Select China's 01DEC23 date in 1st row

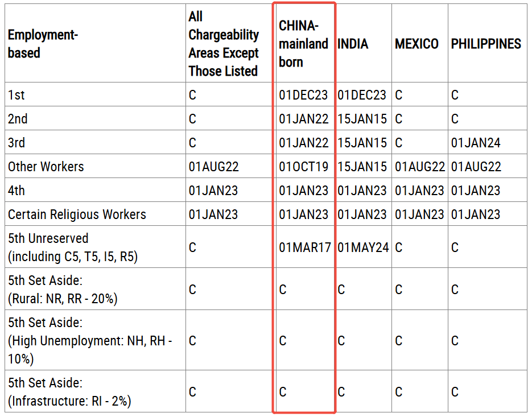[x=304, y=95]
